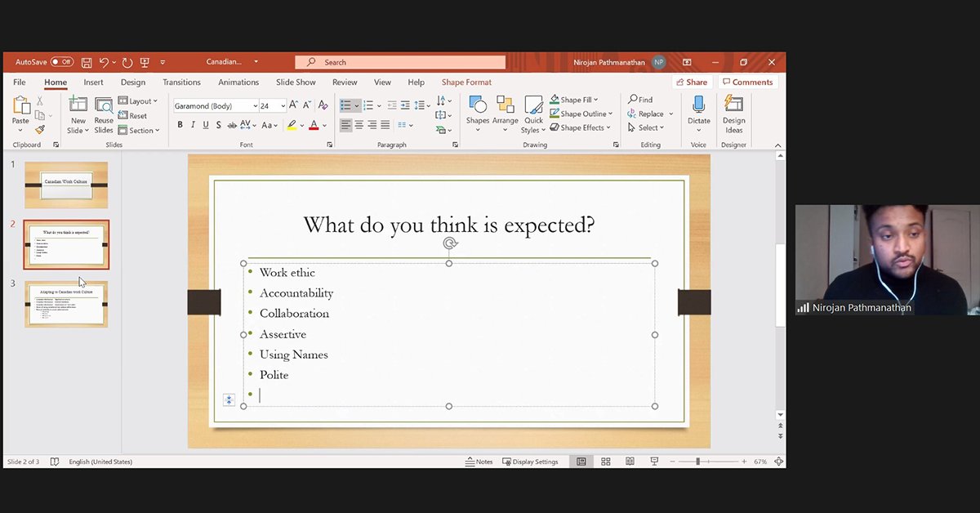Toggle Italic formatting
Screen dimensions: 980x513
(x=193, y=125)
